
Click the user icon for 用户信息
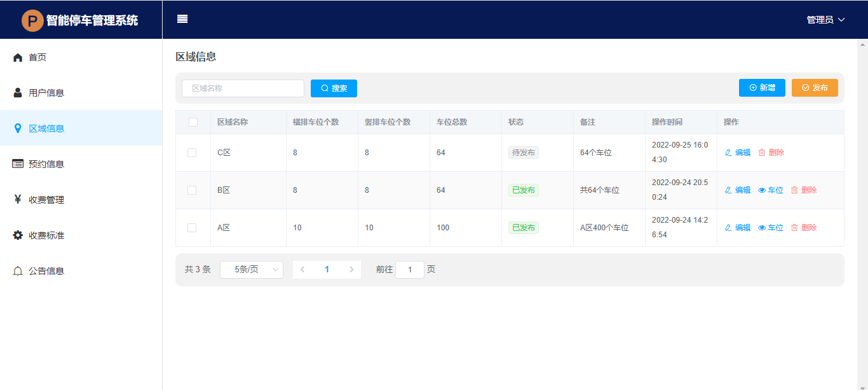click(18, 93)
